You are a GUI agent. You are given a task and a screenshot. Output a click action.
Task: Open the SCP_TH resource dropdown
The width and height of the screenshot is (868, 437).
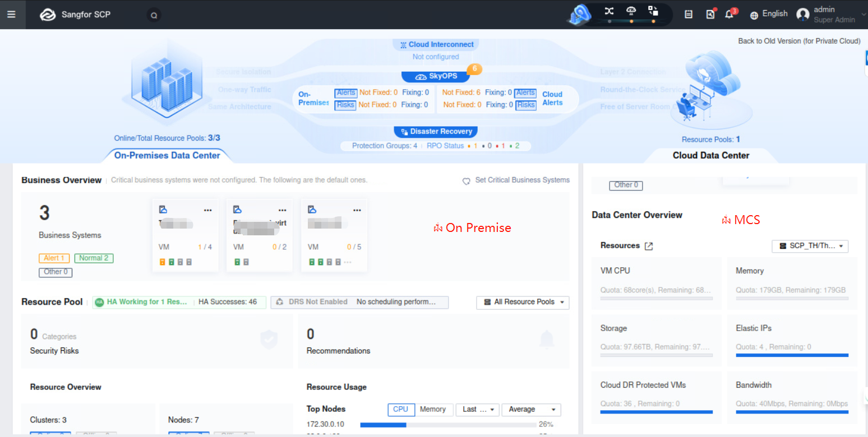click(x=810, y=246)
